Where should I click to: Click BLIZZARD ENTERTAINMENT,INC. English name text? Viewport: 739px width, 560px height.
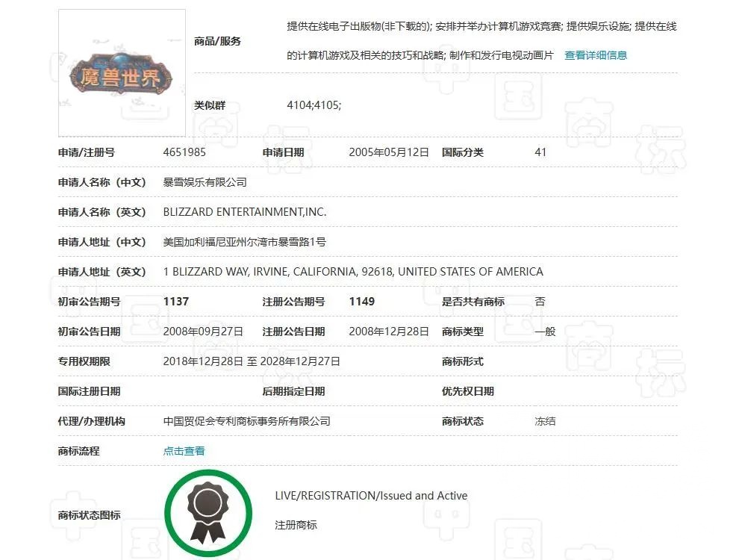click(x=245, y=212)
